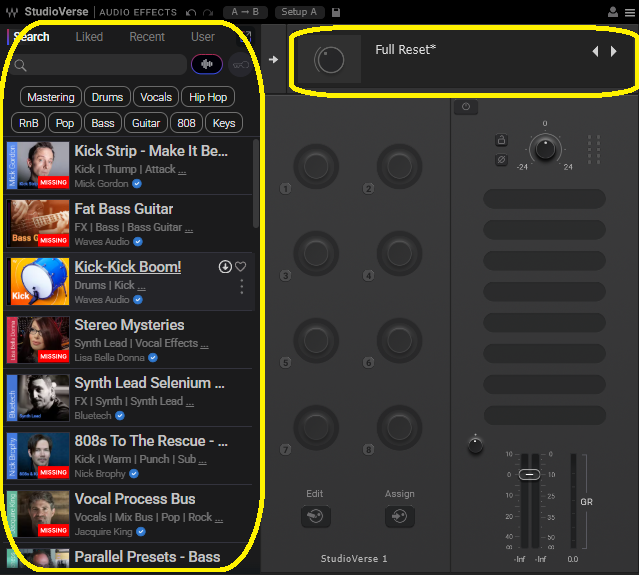Click the undo arrow in the top bar
Viewport: 639px width, 575px height.
coord(191,13)
